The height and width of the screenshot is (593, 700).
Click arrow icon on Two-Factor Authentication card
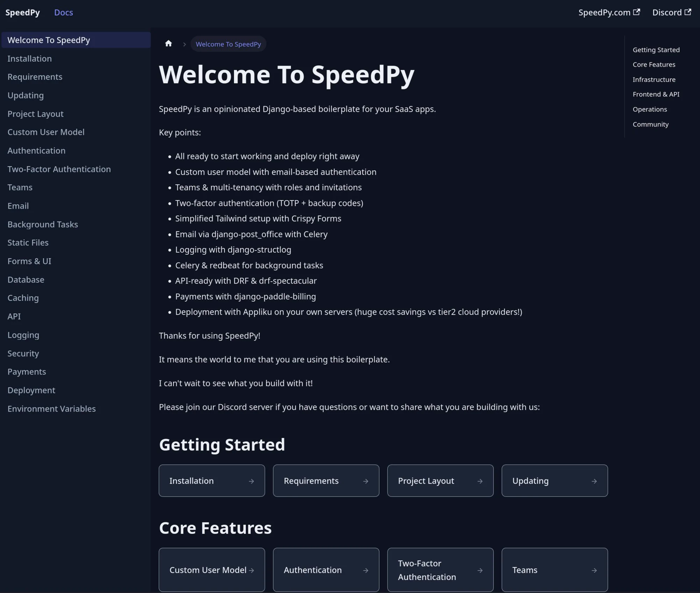pyautogui.click(x=480, y=570)
